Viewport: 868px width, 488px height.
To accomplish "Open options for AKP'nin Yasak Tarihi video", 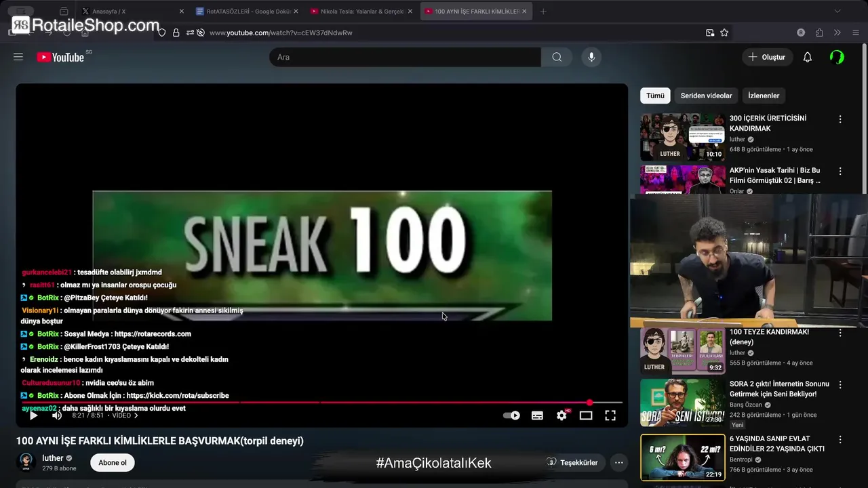I will coord(840,171).
